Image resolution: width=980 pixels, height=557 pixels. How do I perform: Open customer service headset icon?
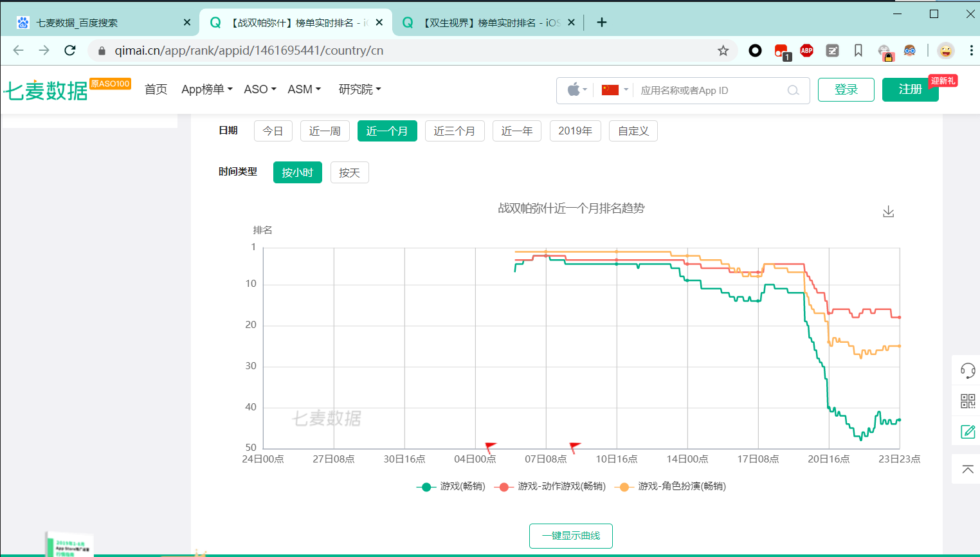coord(967,370)
